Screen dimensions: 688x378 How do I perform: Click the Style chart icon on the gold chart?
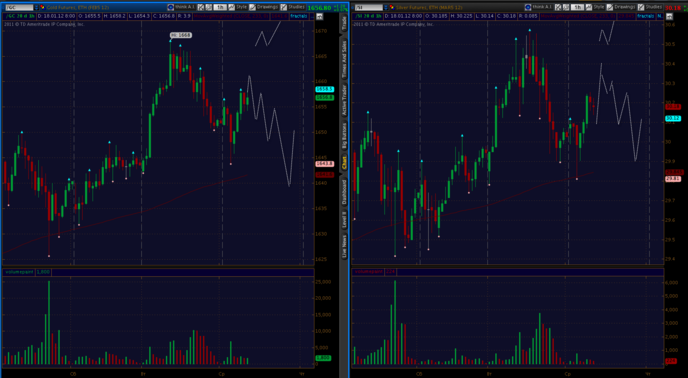click(x=232, y=7)
